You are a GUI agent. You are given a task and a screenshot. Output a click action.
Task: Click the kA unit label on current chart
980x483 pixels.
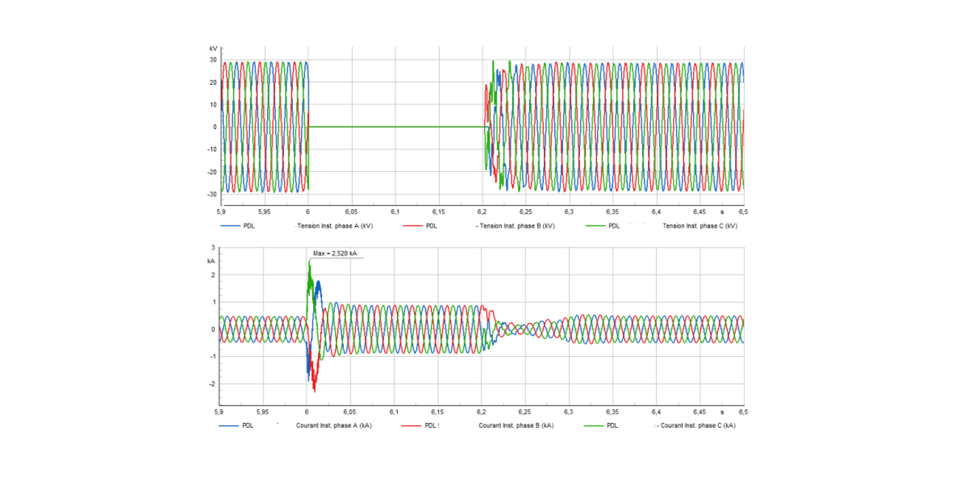pos(212,261)
